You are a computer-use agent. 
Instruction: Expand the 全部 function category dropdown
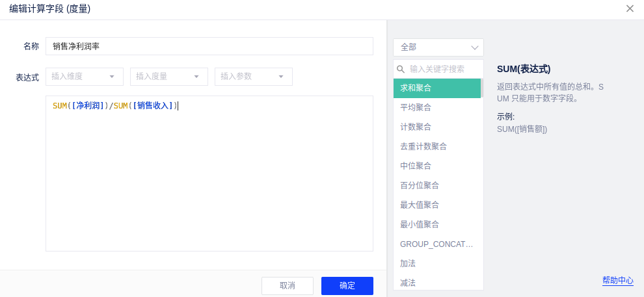click(438, 47)
